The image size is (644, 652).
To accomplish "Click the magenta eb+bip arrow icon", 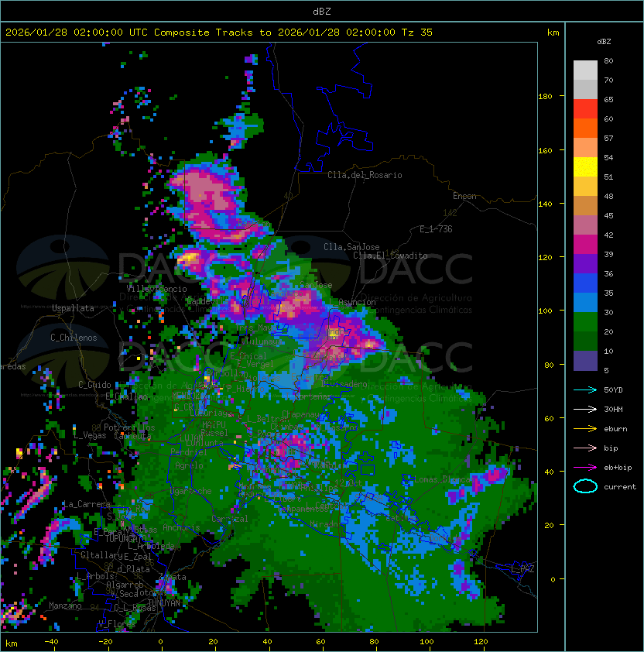I will pos(585,468).
